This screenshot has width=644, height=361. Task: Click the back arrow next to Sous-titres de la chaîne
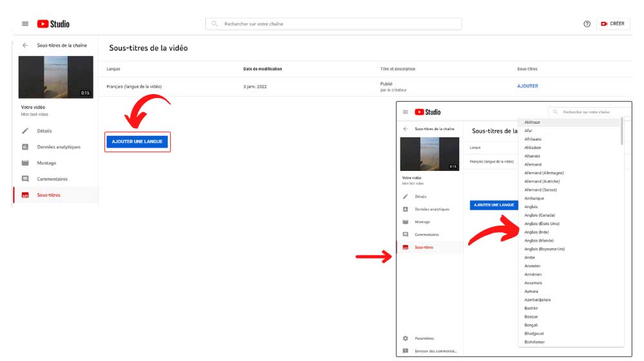(26, 45)
